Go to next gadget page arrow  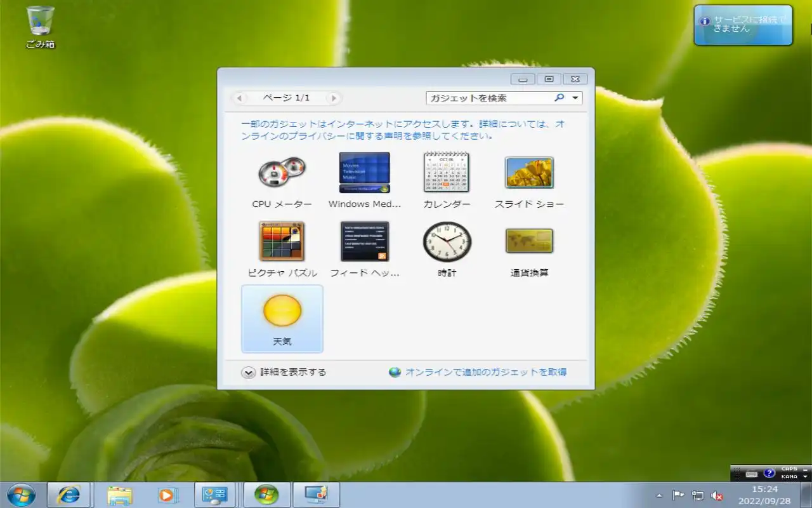pyautogui.click(x=334, y=98)
